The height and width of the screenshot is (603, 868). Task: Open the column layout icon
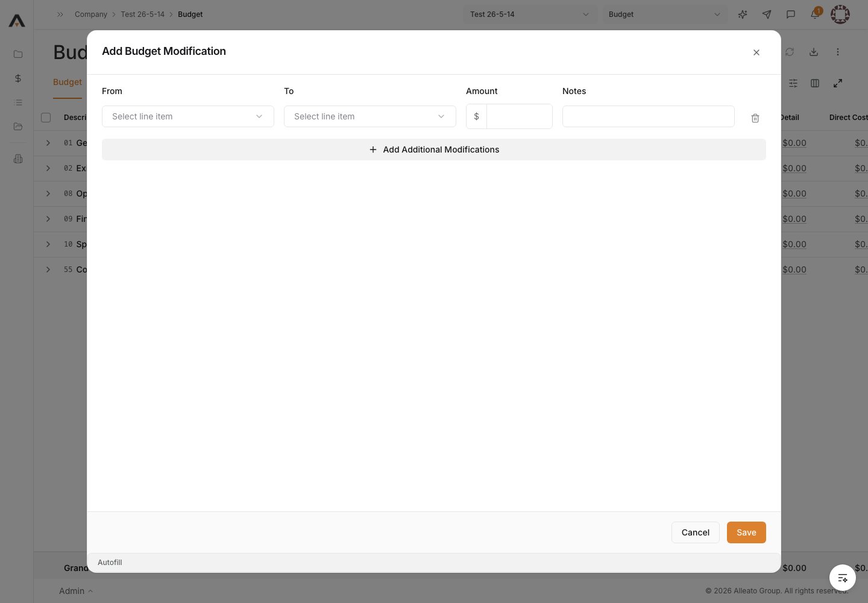pyautogui.click(x=815, y=83)
